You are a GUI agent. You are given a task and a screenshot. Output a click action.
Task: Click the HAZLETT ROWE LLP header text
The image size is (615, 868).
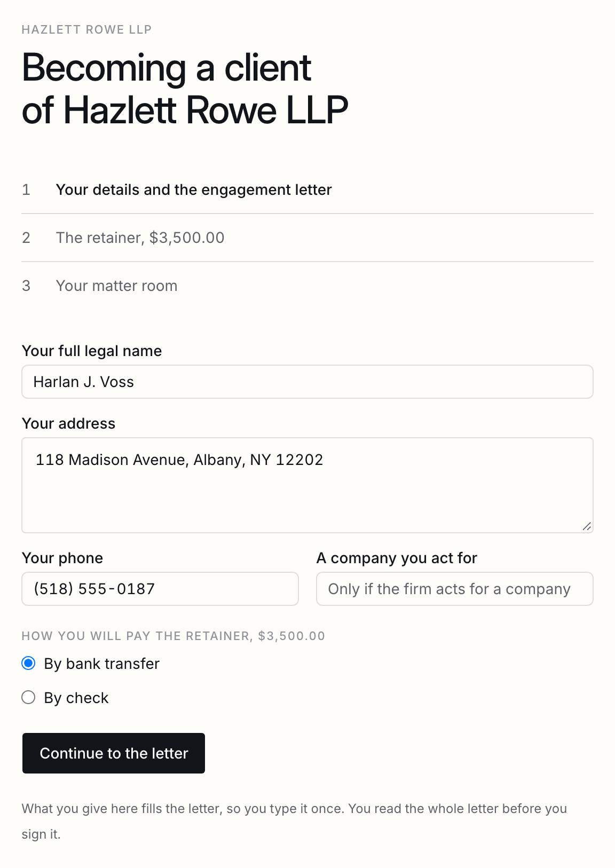[x=87, y=29]
